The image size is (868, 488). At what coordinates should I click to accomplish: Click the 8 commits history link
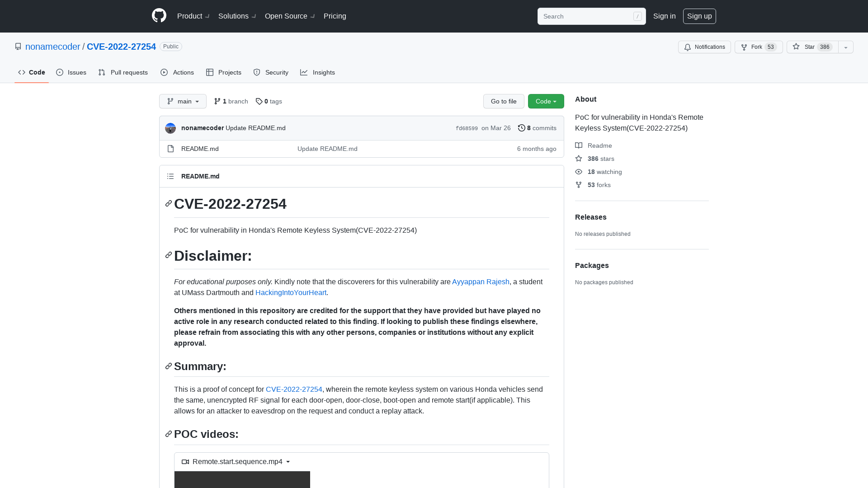click(x=537, y=128)
